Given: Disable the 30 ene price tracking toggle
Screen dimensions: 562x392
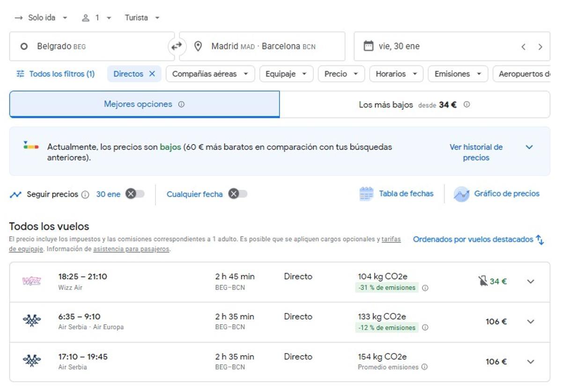Looking at the screenshot, I should pos(135,194).
